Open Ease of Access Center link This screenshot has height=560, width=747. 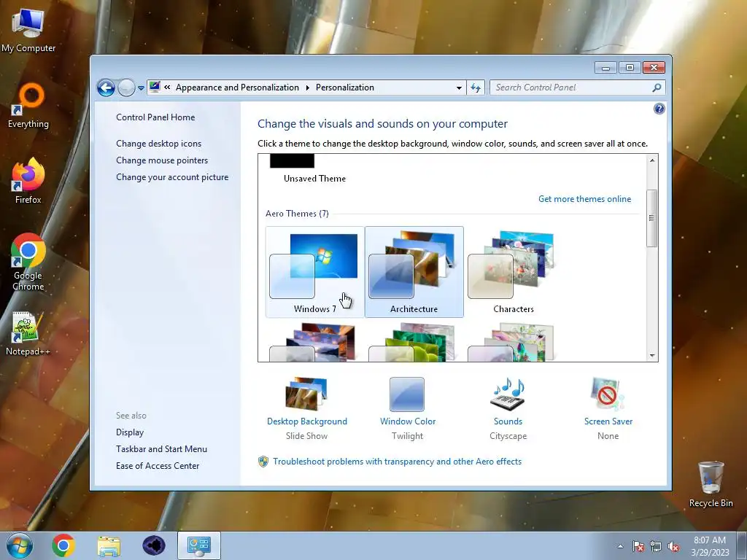[158, 465]
